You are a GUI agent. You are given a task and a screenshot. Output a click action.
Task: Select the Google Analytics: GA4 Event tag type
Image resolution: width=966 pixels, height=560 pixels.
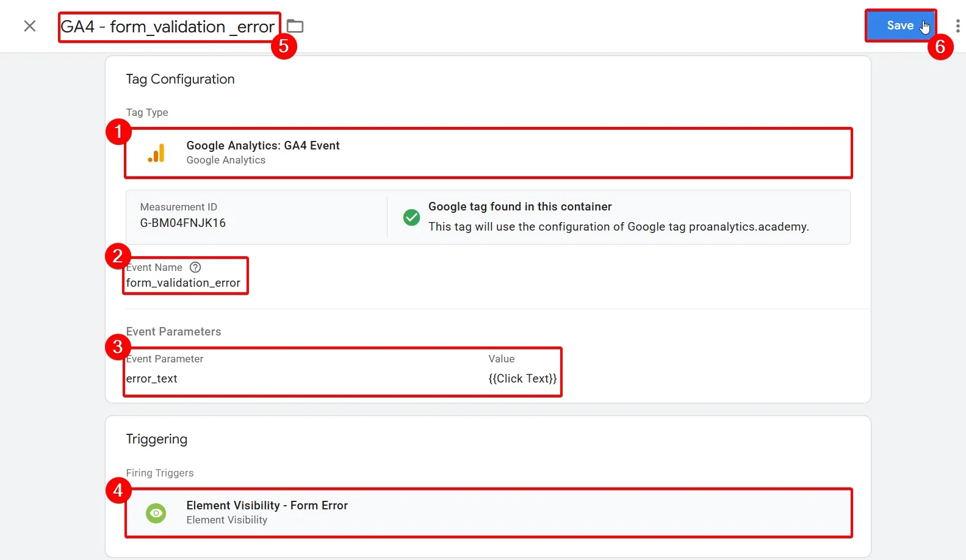tap(488, 153)
